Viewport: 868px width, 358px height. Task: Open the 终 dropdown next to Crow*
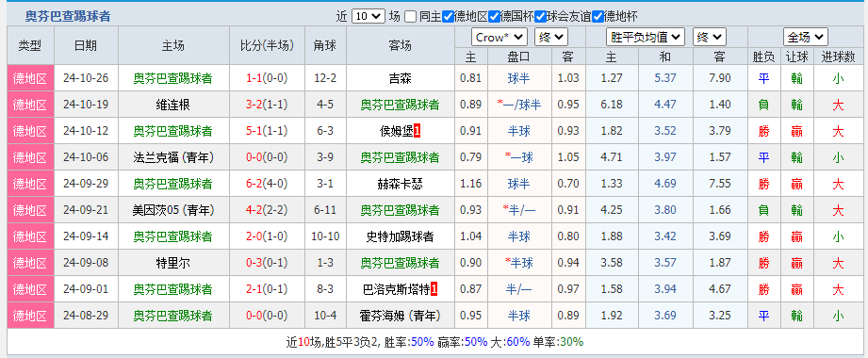(x=550, y=38)
